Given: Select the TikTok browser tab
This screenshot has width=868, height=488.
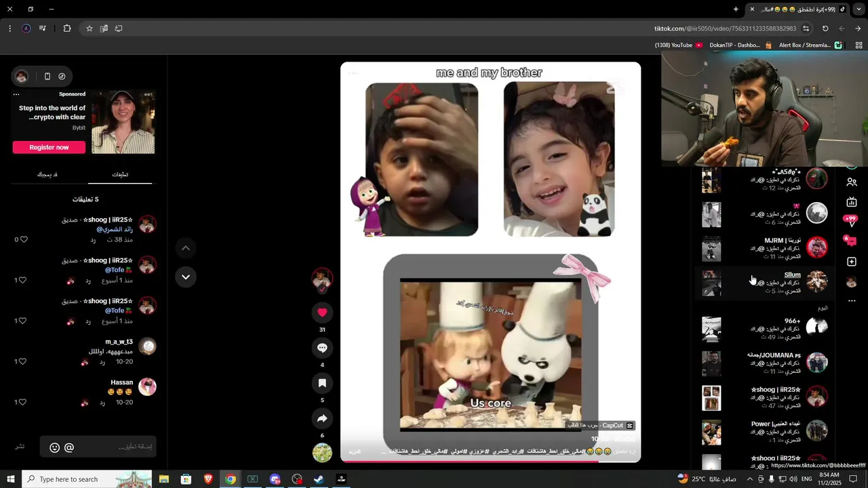Looking at the screenshot, I should click(x=797, y=9).
